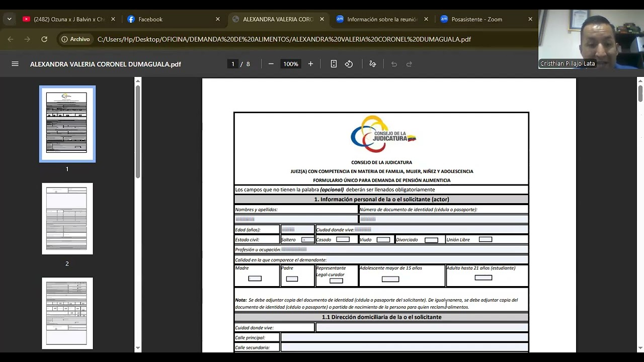Viewport: 644px width, 362px height.
Task: Click the document vertical scrollbar
Action: 640,94
